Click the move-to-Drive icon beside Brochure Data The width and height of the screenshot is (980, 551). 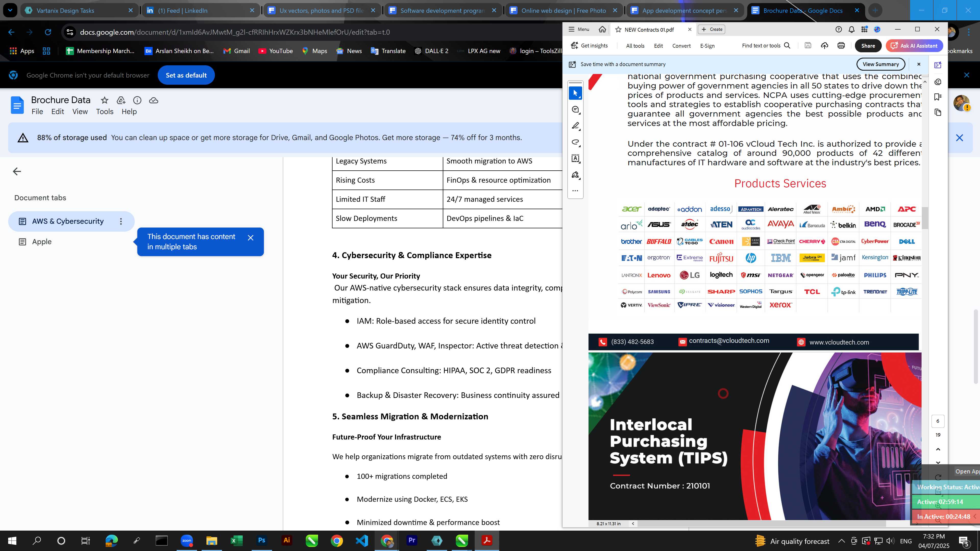pos(121,101)
